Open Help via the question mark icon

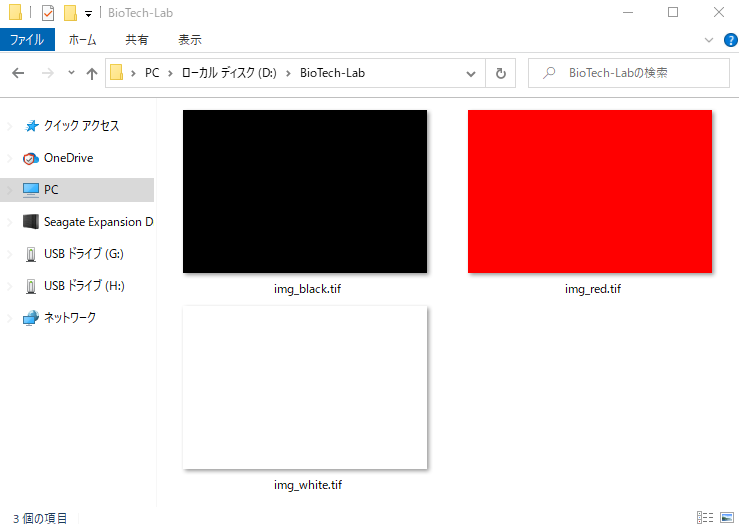pos(731,40)
